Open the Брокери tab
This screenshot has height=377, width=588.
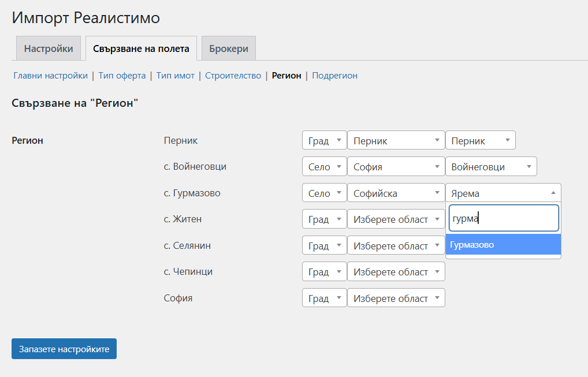point(228,48)
